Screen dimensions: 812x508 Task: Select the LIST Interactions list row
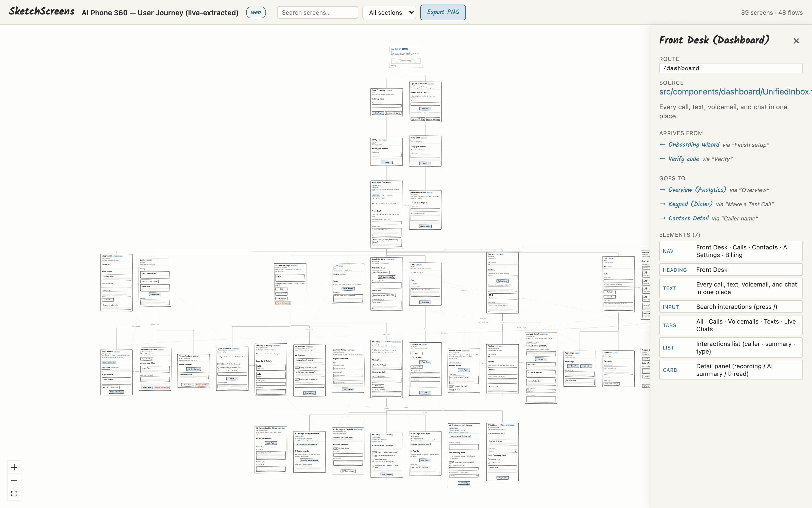click(731, 348)
